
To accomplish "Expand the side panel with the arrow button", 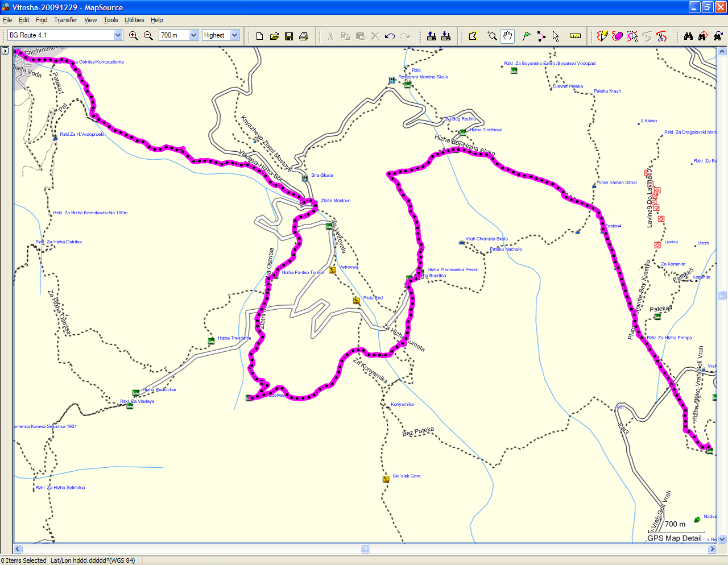I will [x=5, y=51].
